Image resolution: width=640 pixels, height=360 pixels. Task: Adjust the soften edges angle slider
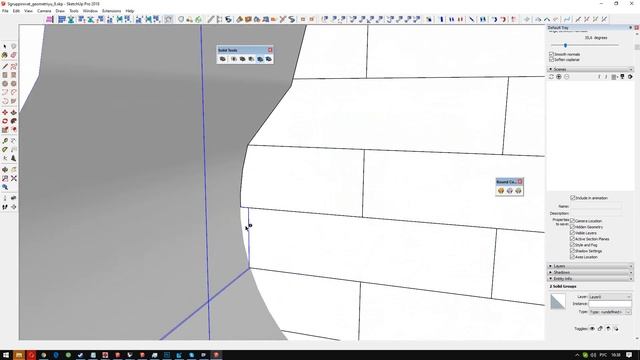point(565,45)
